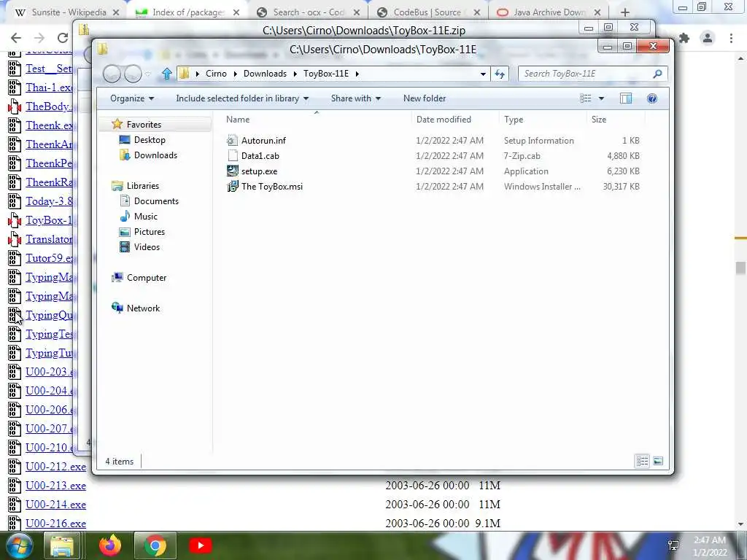Open address bar history dropdown
The height and width of the screenshot is (560, 747).
tap(483, 74)
